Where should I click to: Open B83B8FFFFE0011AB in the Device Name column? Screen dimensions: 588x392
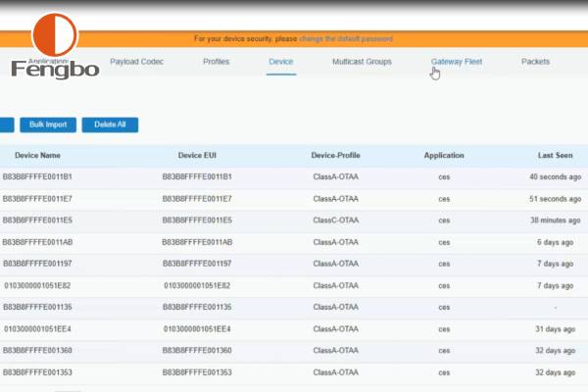(x=37, y=242)
